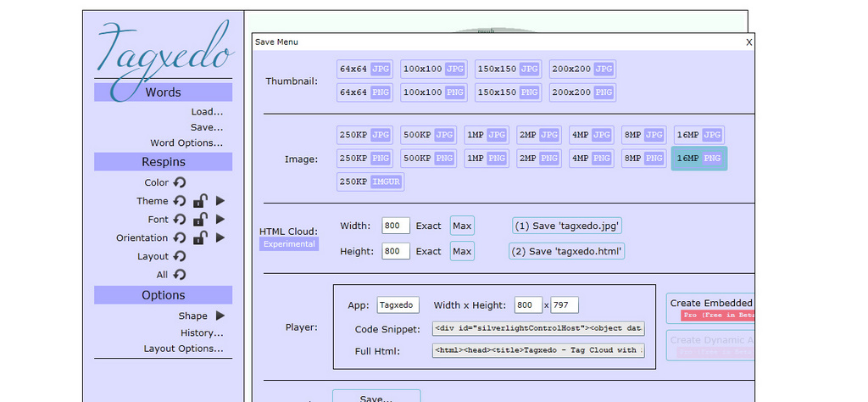Select the Code Snippet text box

538,328
